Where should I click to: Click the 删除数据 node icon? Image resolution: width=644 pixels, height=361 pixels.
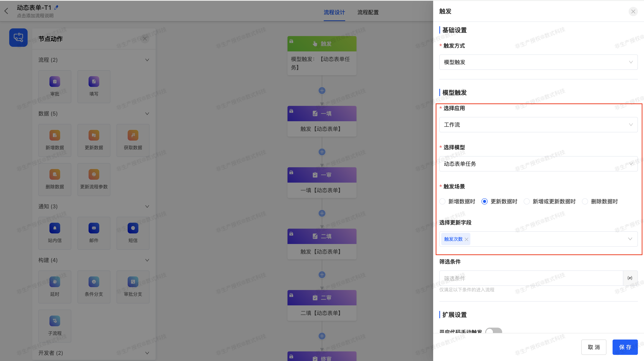[55, 175]
